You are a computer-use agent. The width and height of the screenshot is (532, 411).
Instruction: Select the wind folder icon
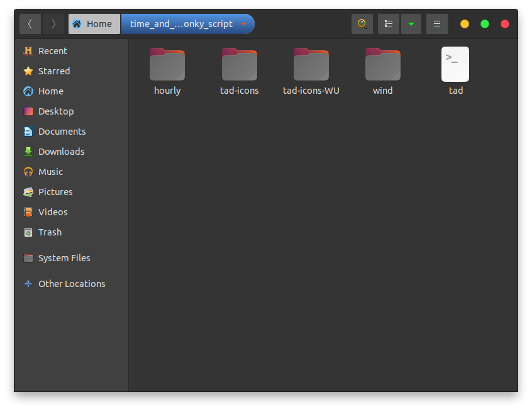(x=383, y=64)
